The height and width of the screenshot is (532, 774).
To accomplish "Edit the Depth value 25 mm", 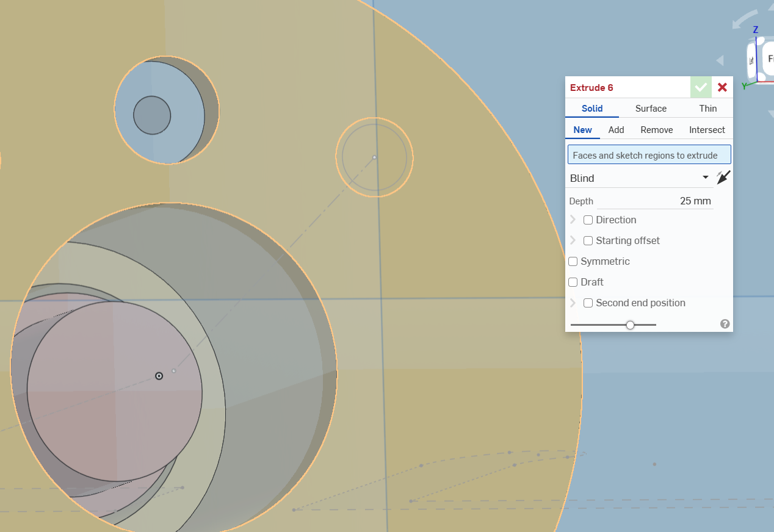I will coord(654,201).
